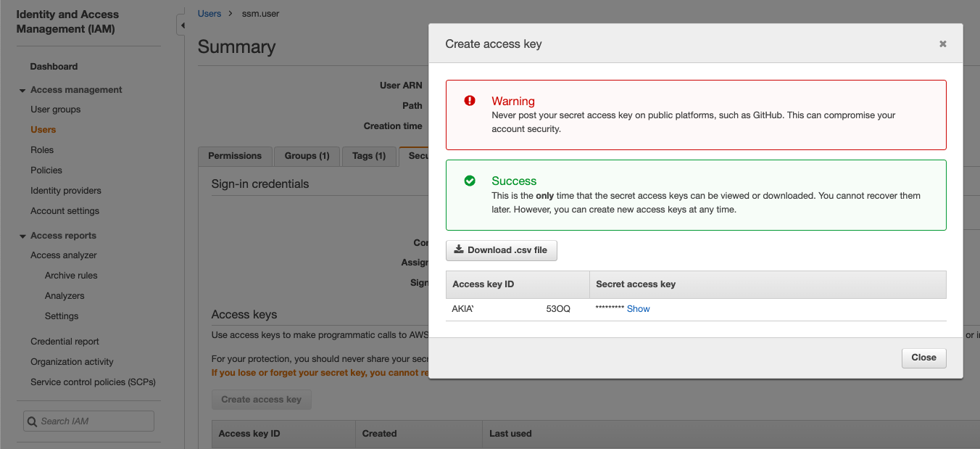
Task: Open the Tags (1) tab
Action: 370,155
